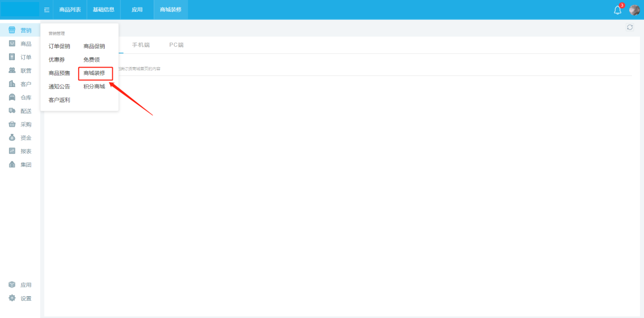This screenshot has width=644, height=318.
Task: Click the refresh icon at top right
Action: (x=630, y=27)
